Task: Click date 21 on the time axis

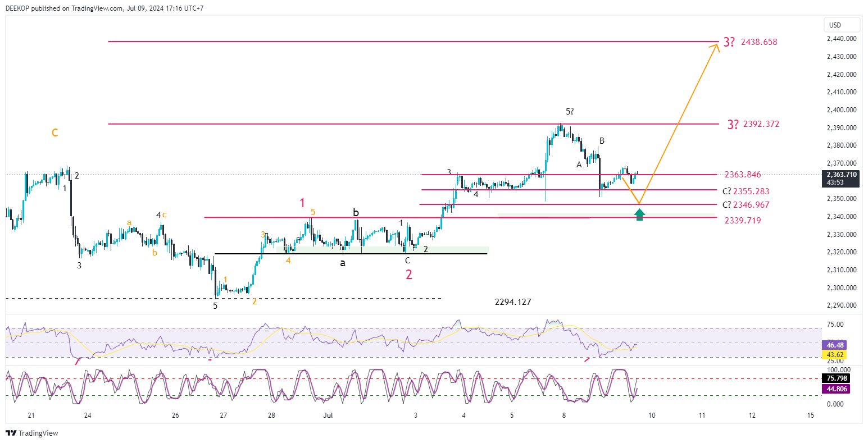Action: [31, 415]
